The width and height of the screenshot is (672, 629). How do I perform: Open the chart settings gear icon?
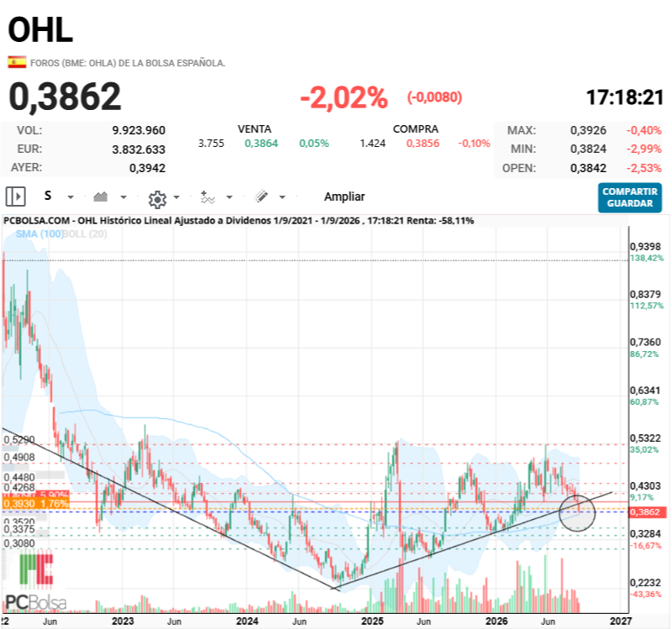[x=157, y=199]
